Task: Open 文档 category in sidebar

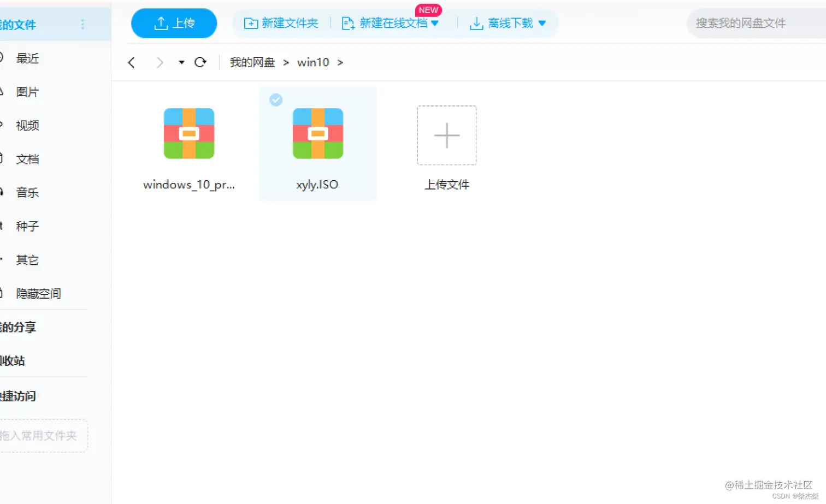Action: coord(27,159)
